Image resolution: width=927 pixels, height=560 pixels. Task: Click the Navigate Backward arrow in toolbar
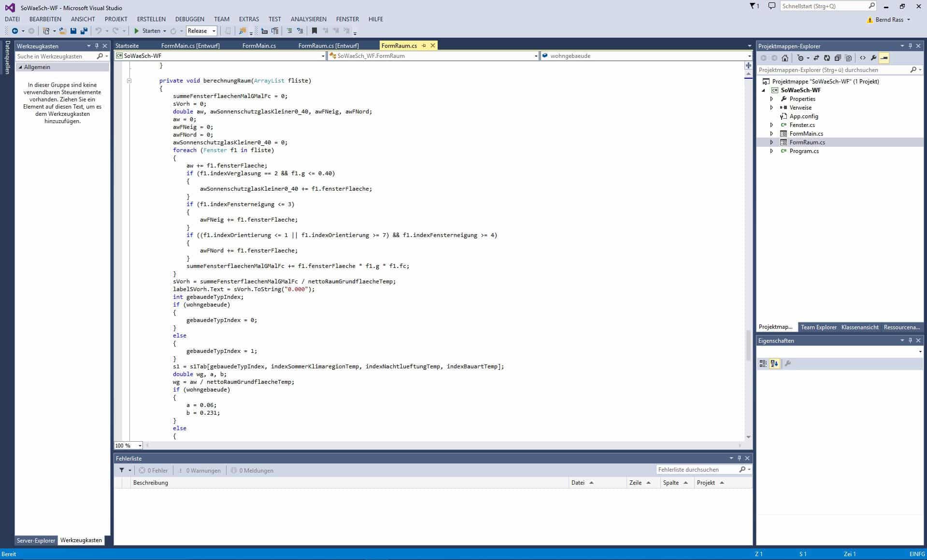15,31
